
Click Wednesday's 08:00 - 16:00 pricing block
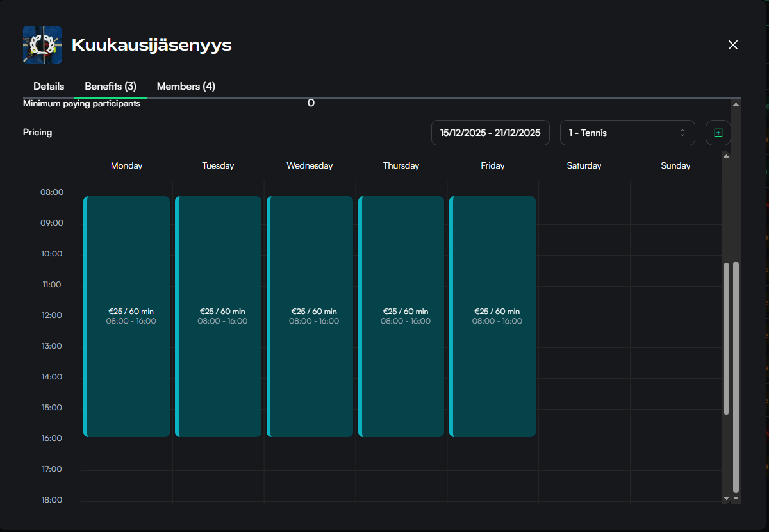click(310, 317)
